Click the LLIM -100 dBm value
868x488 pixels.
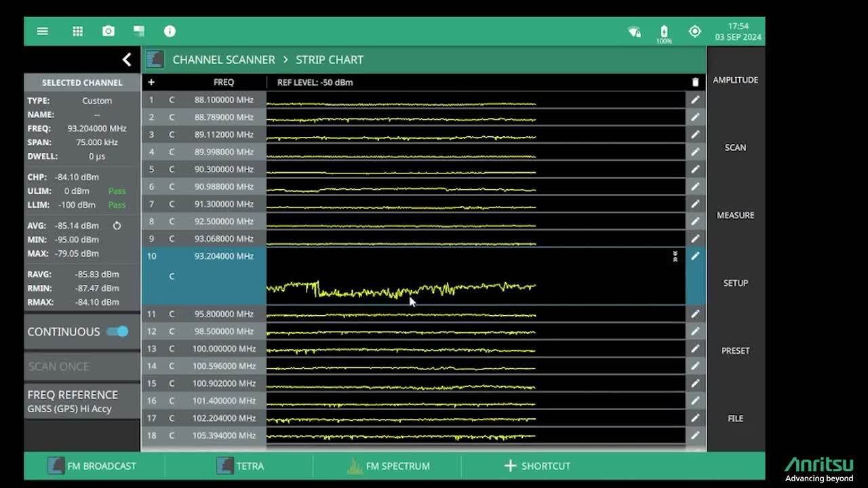77,205
